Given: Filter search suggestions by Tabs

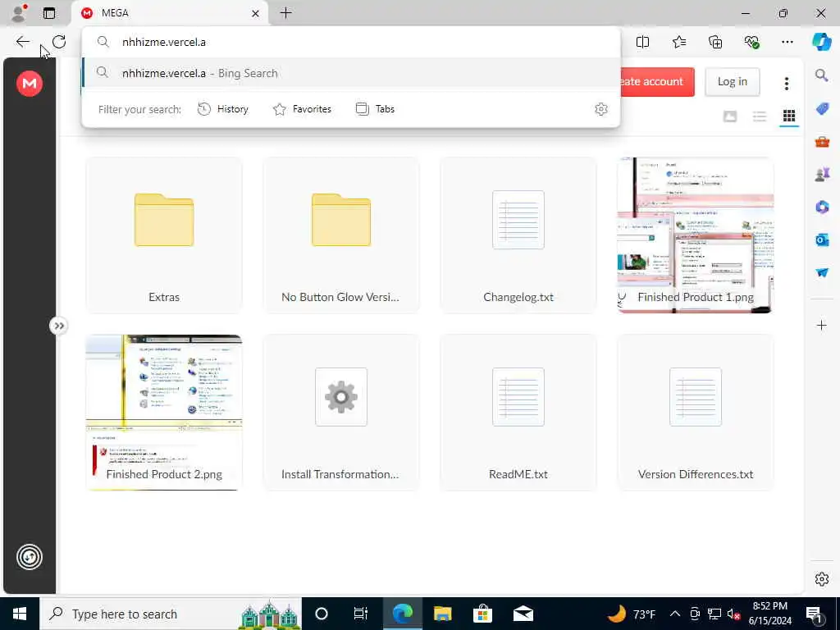Looking at the screenshot, I should (x=375, y=109).
